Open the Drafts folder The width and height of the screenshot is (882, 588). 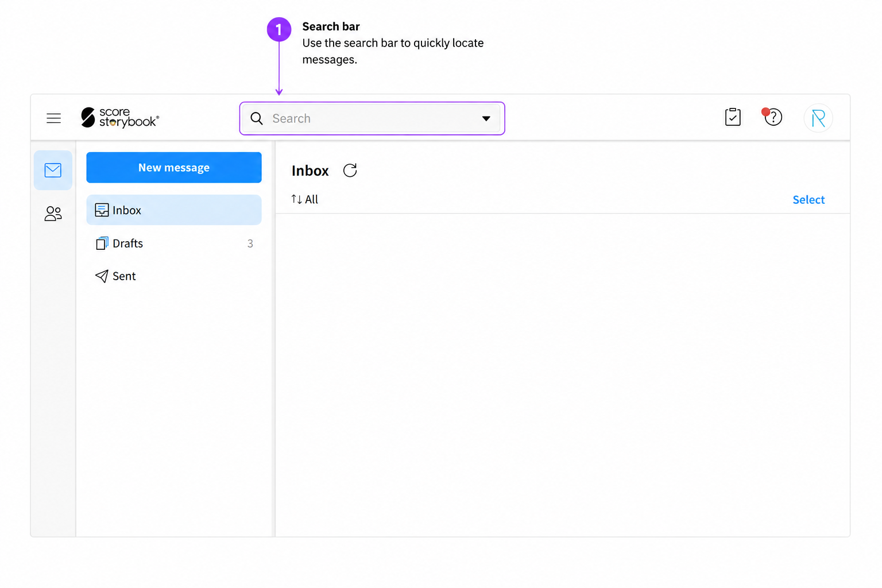pos(174,243)
